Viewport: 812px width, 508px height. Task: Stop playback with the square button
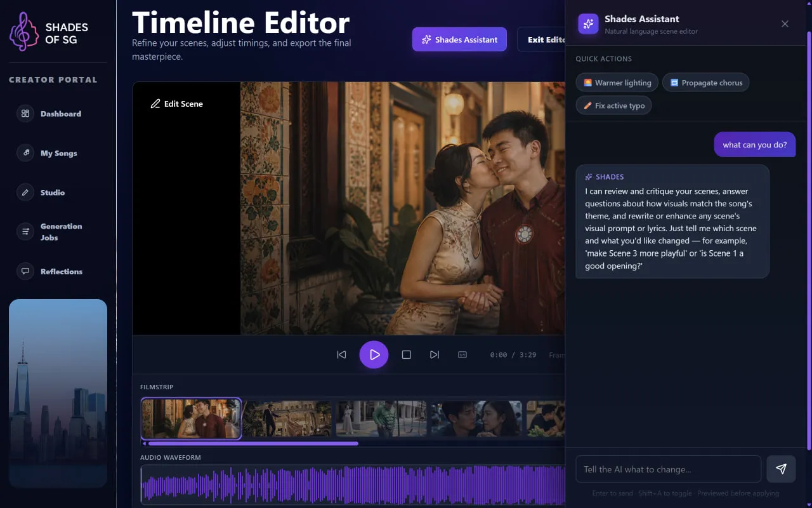pyautogui.click(x=407, y=355)
